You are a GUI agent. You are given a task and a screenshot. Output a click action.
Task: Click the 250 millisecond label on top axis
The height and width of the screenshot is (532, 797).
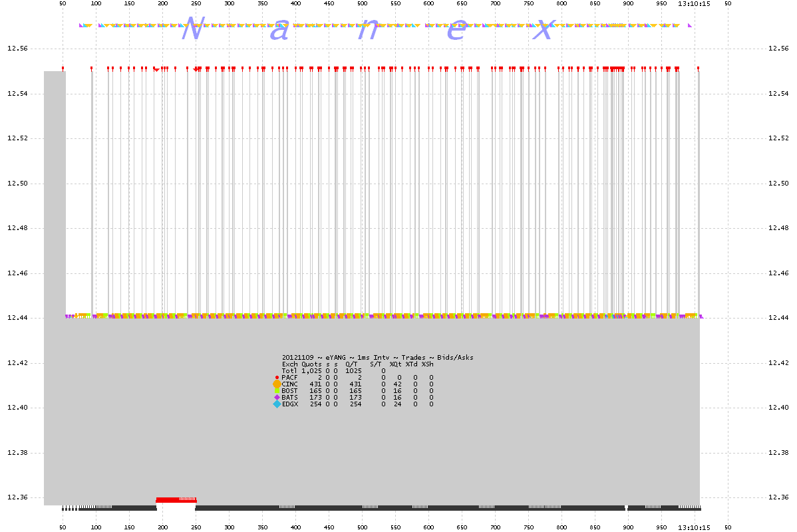(x=196, y=3)
